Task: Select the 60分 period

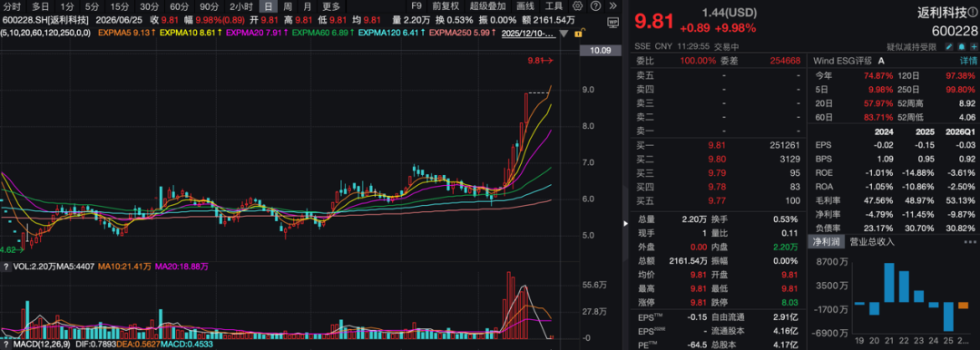Action: click(x=179, y=6)
